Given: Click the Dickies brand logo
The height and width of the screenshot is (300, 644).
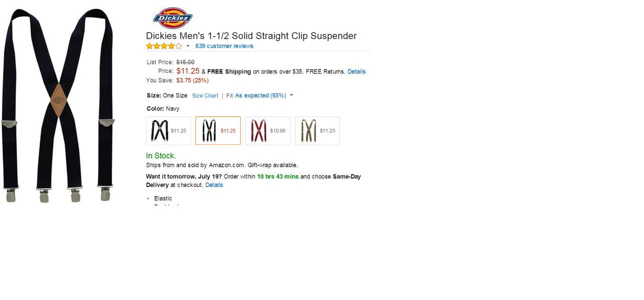Looking at the screenshot, I should 173,18.
